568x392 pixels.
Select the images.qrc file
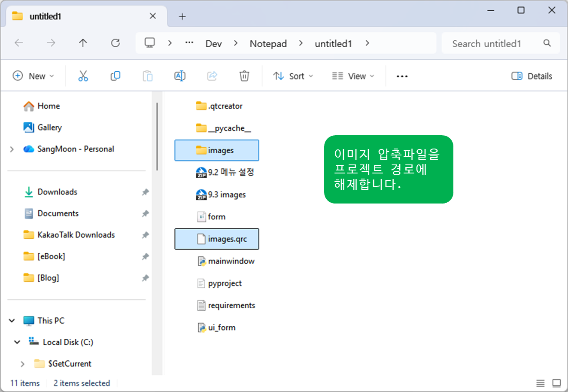click(217, 239)
